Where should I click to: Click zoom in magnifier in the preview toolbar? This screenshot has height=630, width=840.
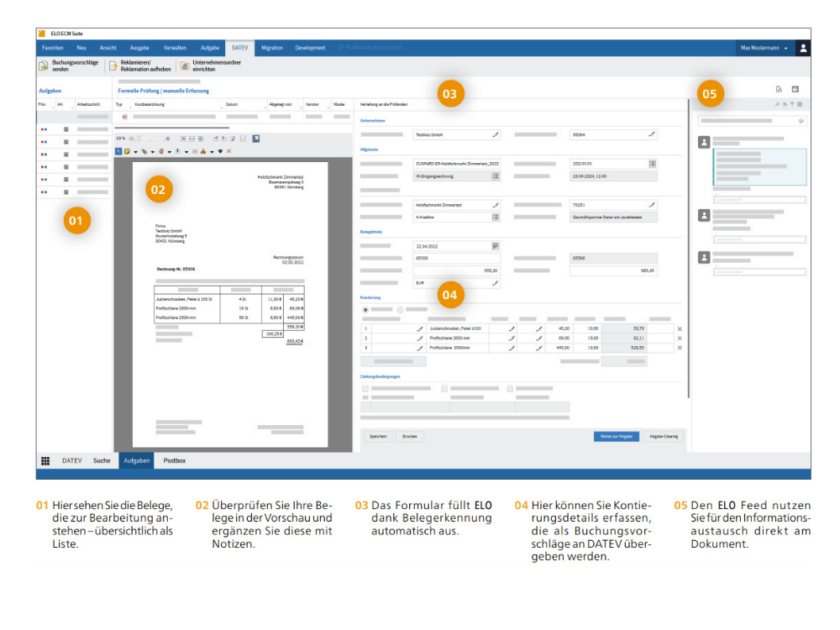pyautogui.click(x=167, y=139)
